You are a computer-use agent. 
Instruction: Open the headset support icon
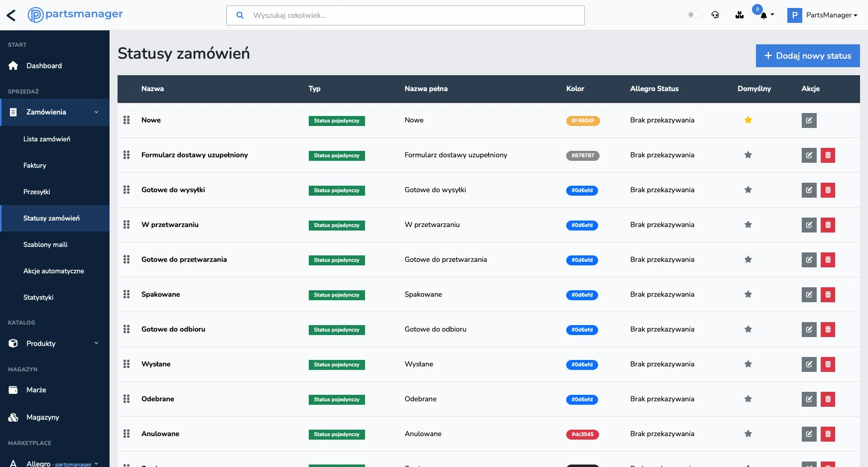[x=715, y=15]
